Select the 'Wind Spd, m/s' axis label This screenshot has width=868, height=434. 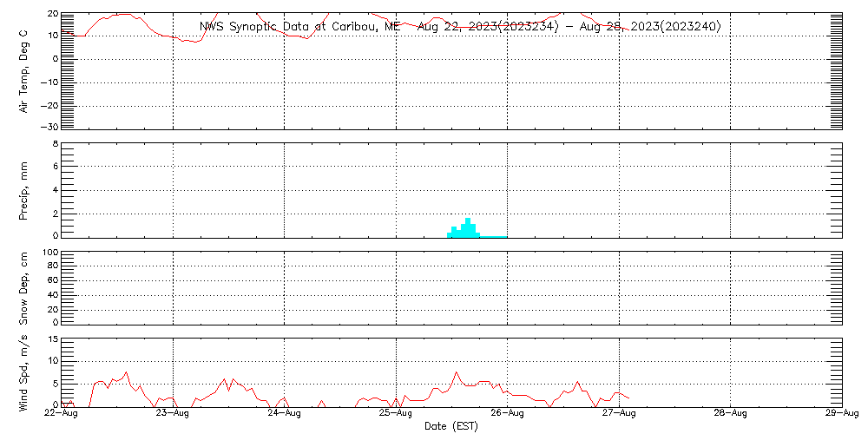pyautogui.click(x=23, y=372)
